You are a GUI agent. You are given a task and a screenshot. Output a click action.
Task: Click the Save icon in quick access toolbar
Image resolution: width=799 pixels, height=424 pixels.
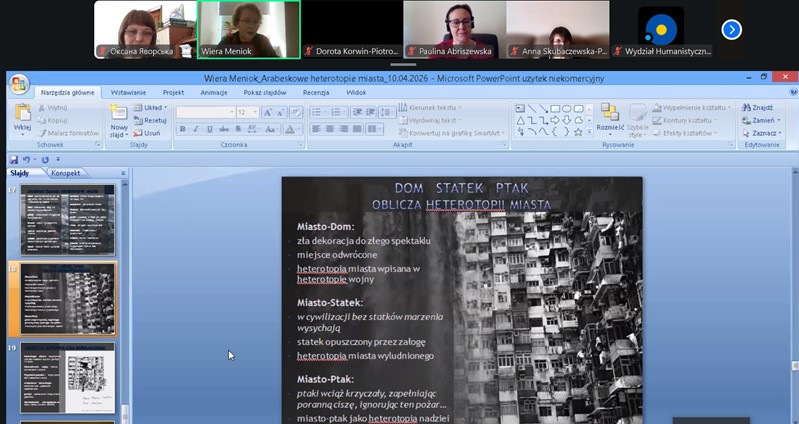pyautogui.click(x=14, y=159)
